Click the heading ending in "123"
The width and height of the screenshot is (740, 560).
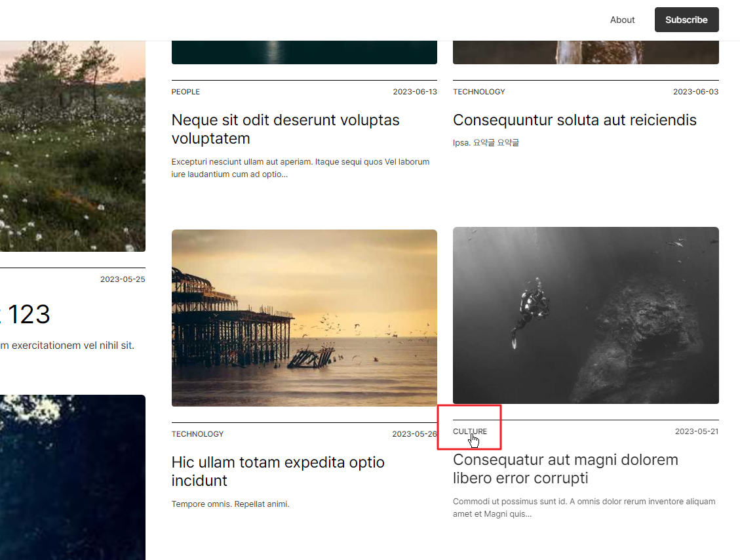24,314
